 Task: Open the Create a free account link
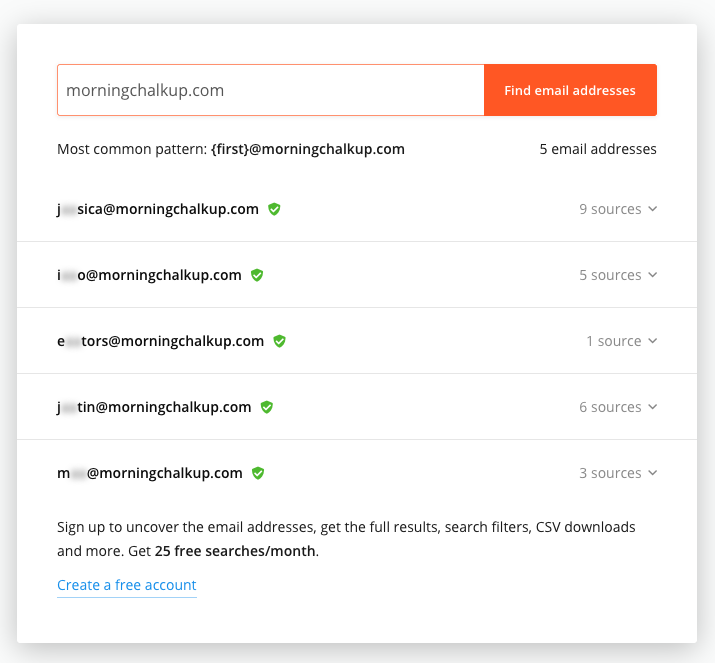127,585
